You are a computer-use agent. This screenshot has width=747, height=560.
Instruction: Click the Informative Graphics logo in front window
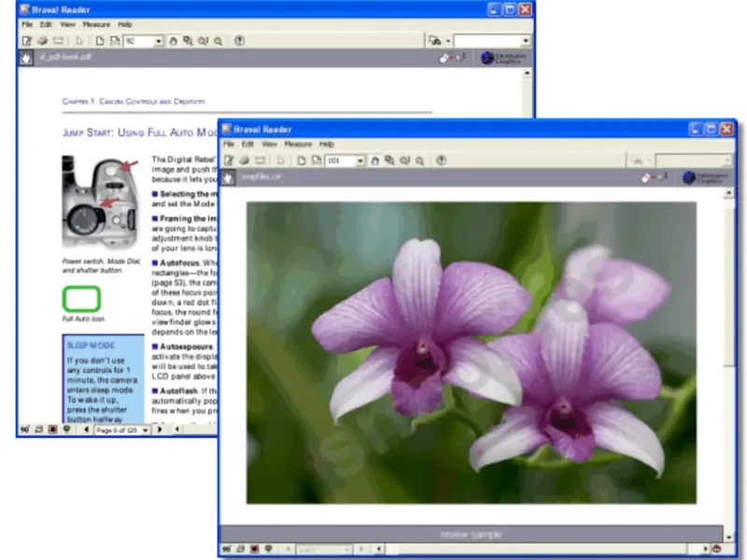tap(706, 177)
